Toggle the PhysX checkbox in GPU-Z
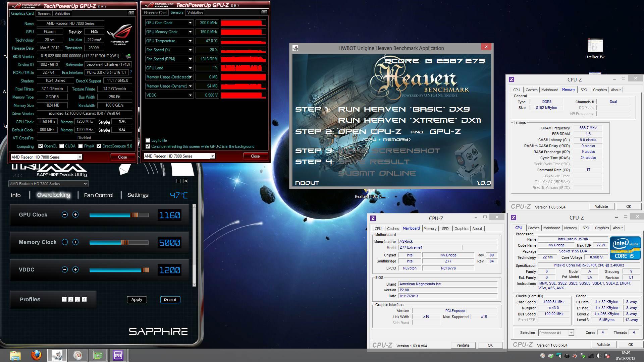This screenshot has width=644, height=362. pos(80,146)
